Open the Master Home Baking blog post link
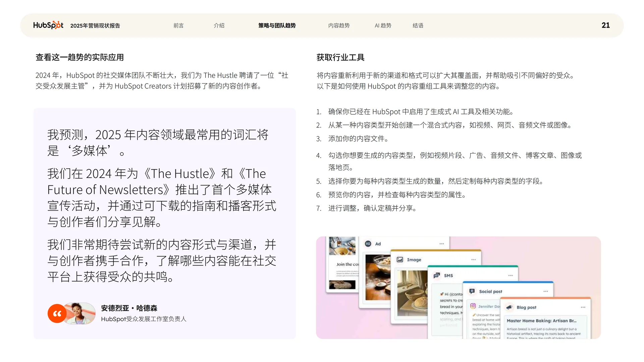 point(542,320)
